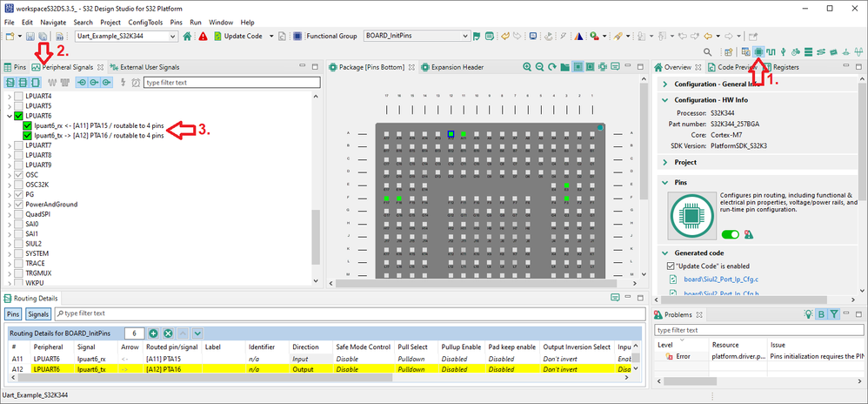Click the first collapse/expand tree icon
Image resolution: width=868 pixels, height=404 pixels.
pos(10,83)
